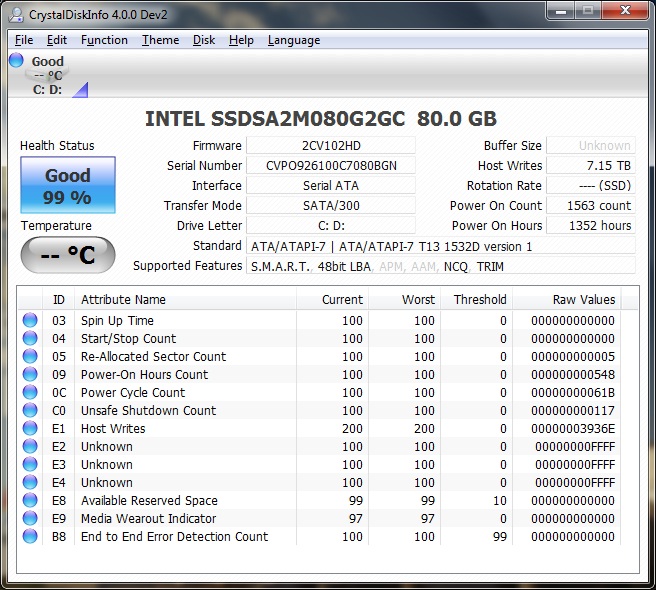This screenshot has height=590, width=656.
Task: Select the Media Wearout Indicator attribute name
Action: click(x=149, y=518)
